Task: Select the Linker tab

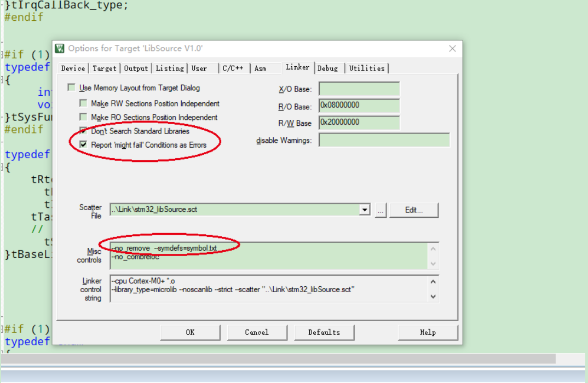Action: point(298,67)
